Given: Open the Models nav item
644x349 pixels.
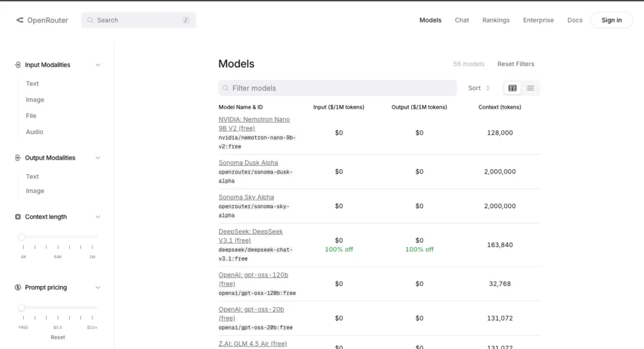Looking at the screenshot, I should coord(430,20).
